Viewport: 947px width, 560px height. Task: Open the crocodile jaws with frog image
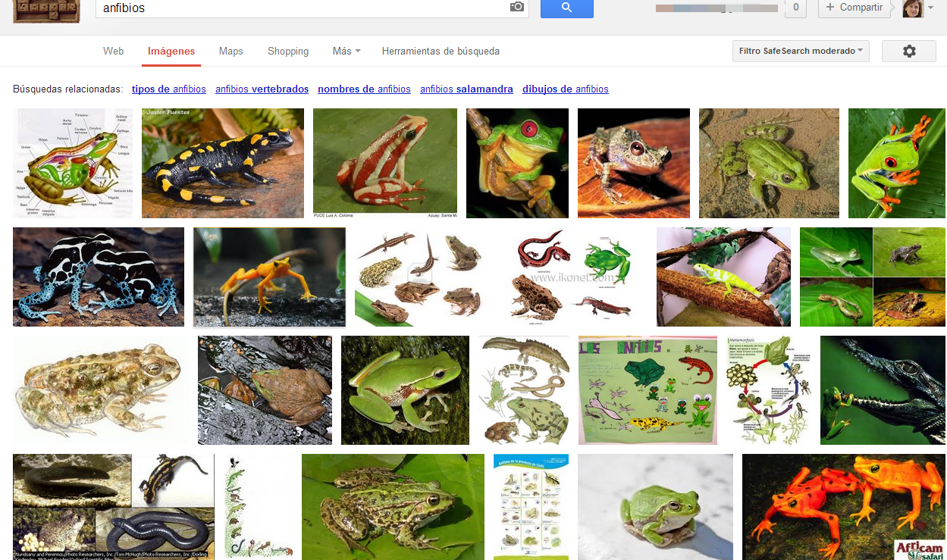[883, 390]
